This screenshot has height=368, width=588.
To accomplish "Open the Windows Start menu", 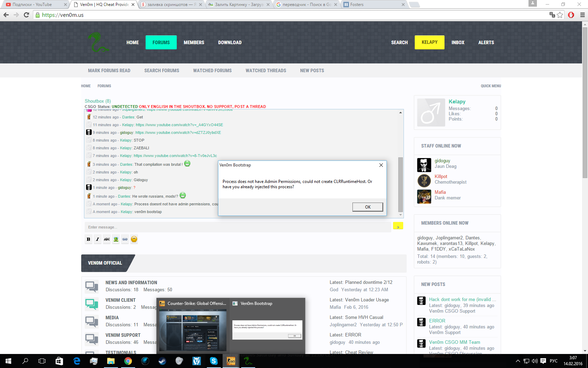I will tap(8, 361).
